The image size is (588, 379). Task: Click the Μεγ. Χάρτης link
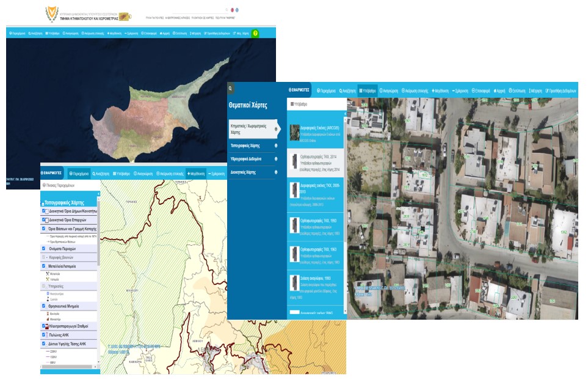click(241, 35)
